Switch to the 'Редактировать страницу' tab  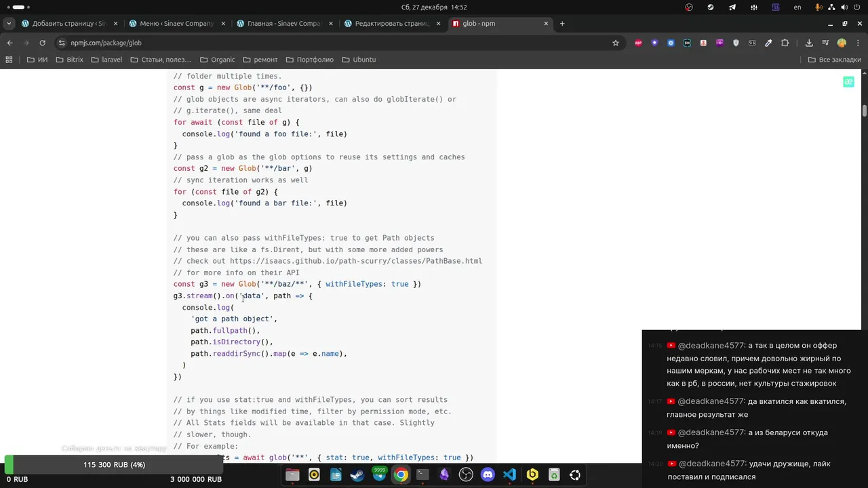tap(392, 24)
